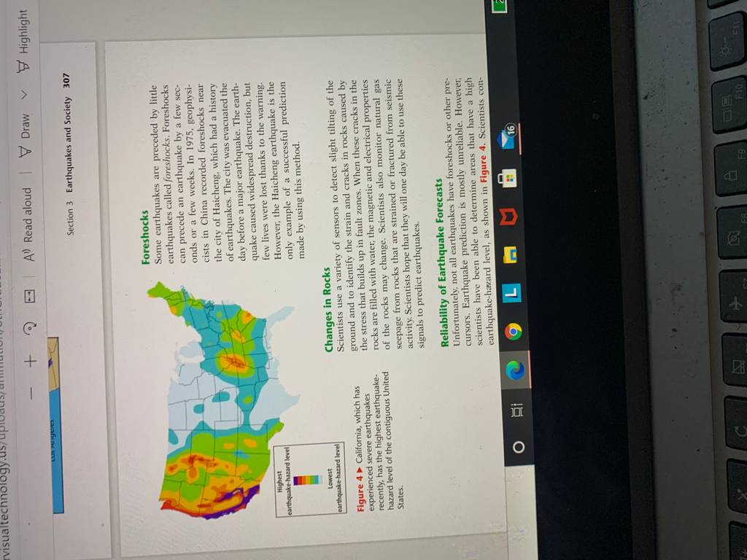Open File Explorer from taskbar
Image resolution: width=747 pixels, height=560 pixels.
(x=511, y=256)
